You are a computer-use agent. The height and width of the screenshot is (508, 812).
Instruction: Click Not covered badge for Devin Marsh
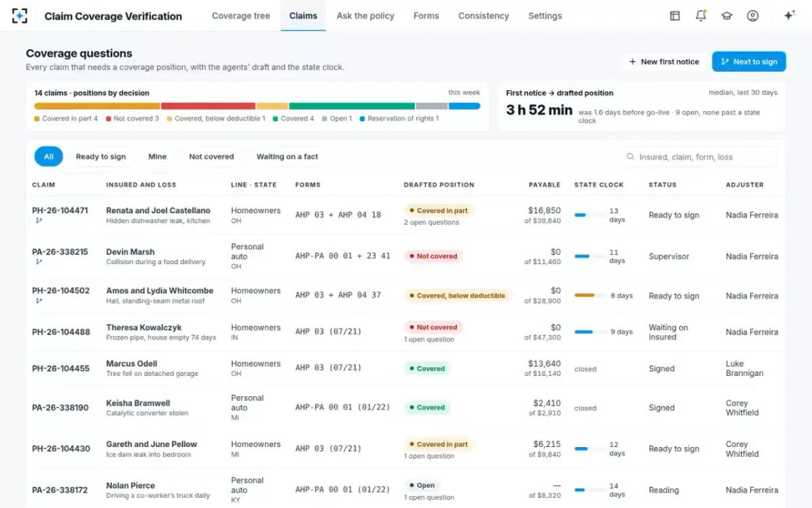tap(433, 256)
